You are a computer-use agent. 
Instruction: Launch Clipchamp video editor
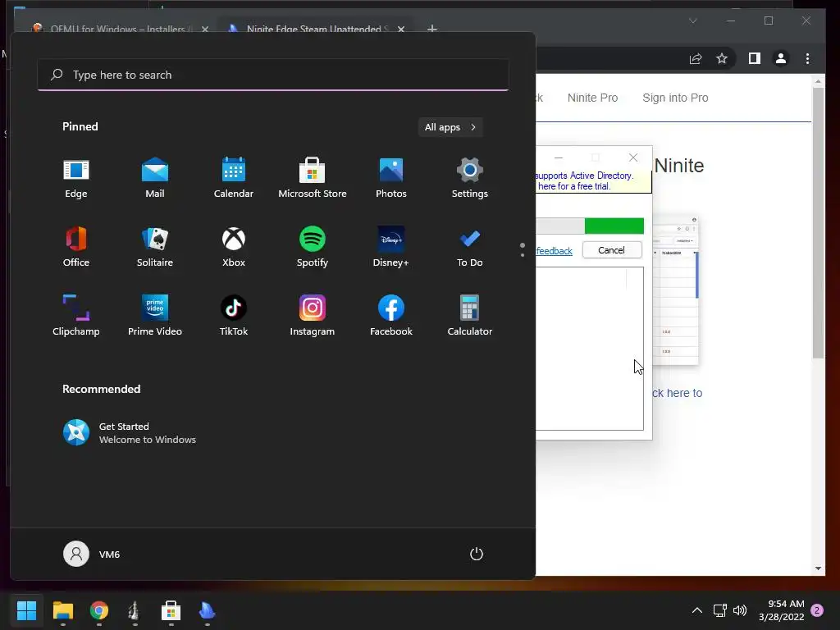(76, 316)
